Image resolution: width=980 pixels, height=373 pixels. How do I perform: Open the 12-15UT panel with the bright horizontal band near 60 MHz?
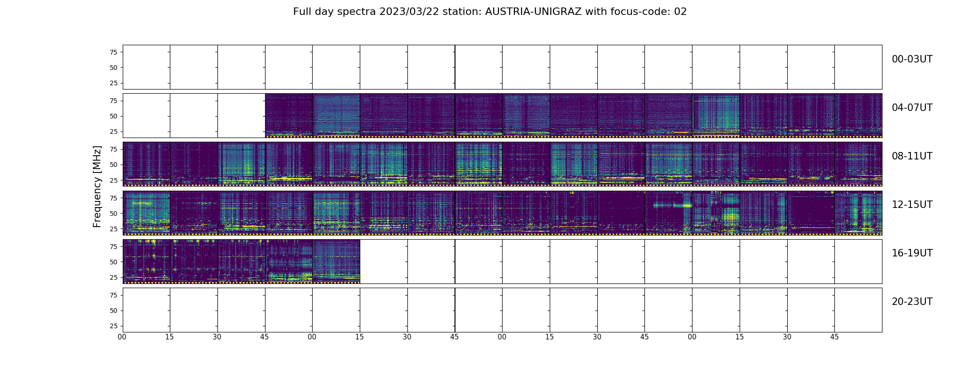click(x=668, y=213)
